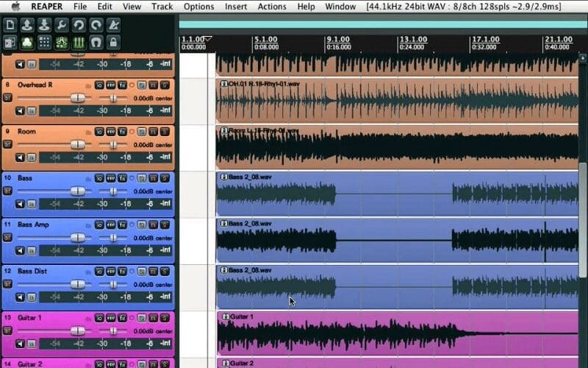588x368 pixels.
Task: Solo the Room track
Action: click(x=165, y=132)
